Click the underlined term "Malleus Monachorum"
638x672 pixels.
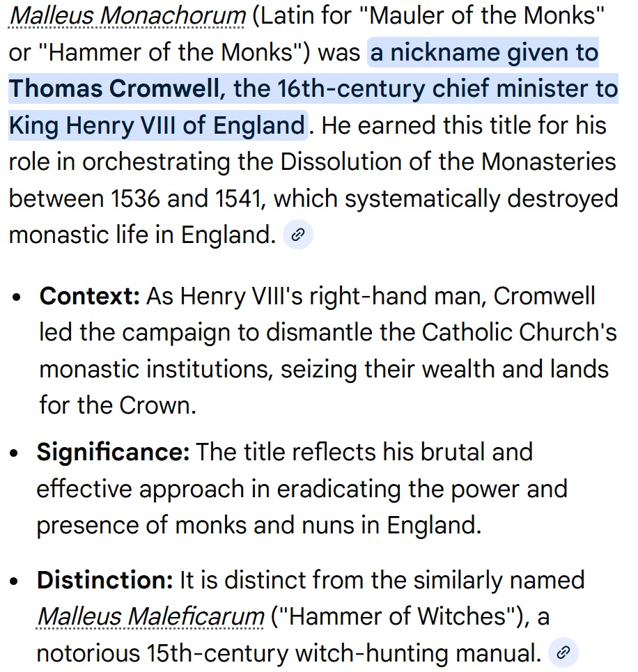pos(126,16)
